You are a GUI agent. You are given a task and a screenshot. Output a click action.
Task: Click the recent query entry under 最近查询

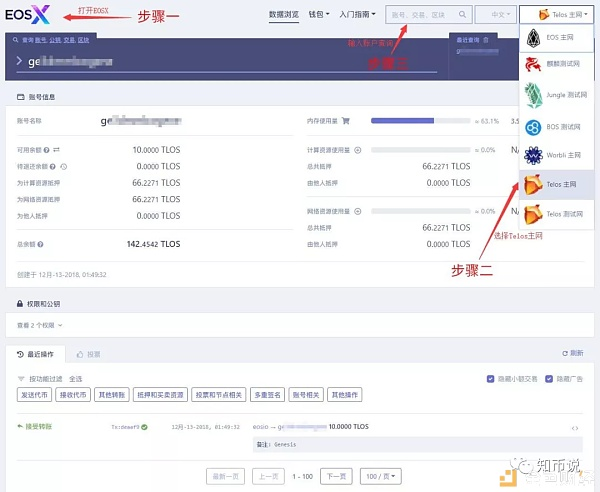(x=477, y=51)
